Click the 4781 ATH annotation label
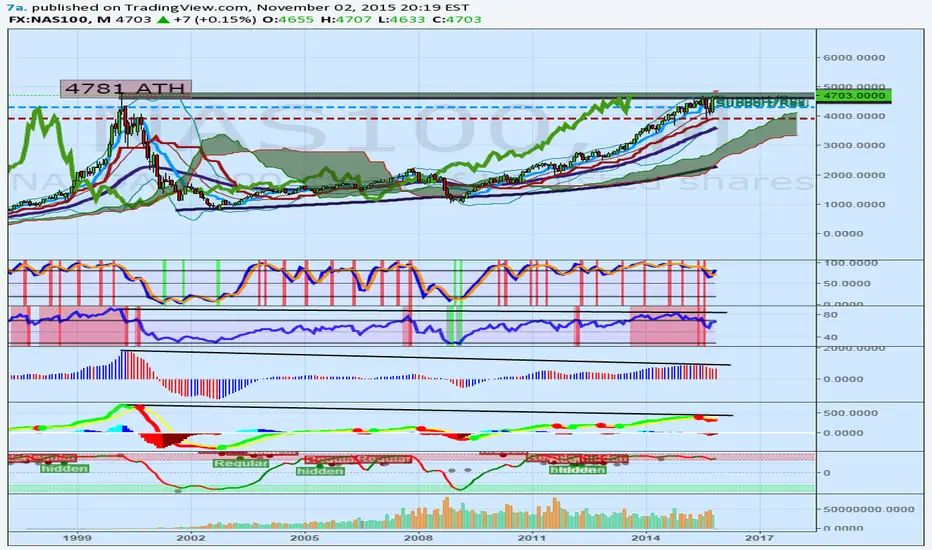Image resolution: width=932 pixels, height=550 pixels. coord(125,89)
